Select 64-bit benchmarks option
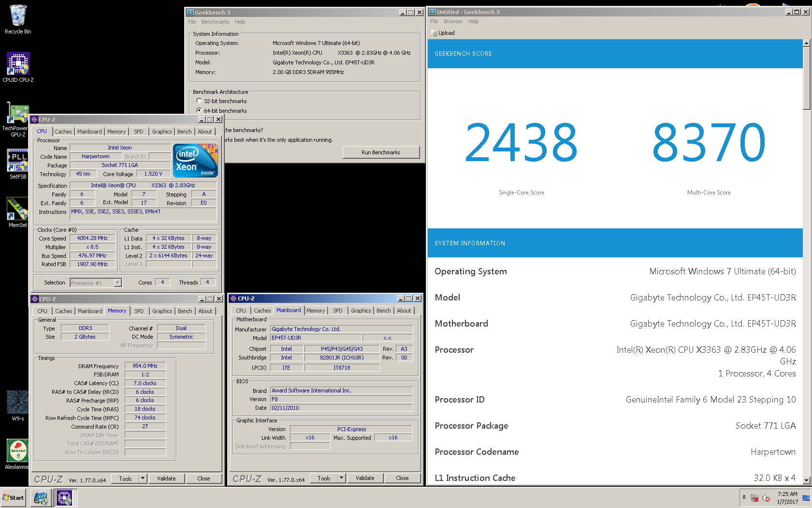 click(x=199, y=111)
